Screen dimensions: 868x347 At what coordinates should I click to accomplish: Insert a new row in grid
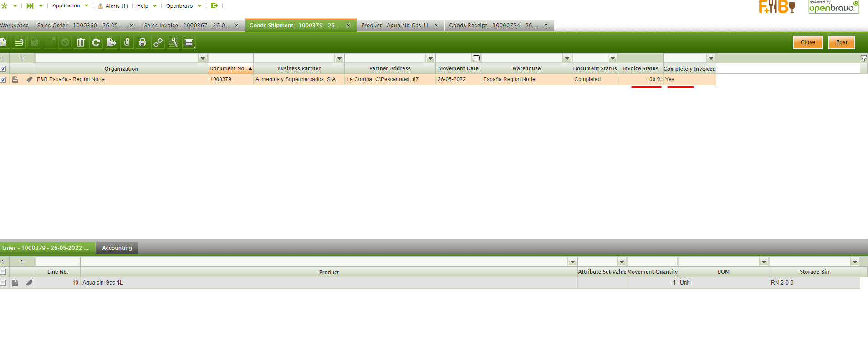point(19,42)
